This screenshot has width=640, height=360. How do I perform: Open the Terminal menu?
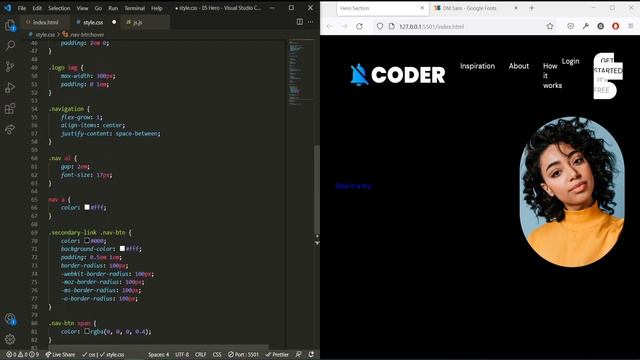pos(135,8)
